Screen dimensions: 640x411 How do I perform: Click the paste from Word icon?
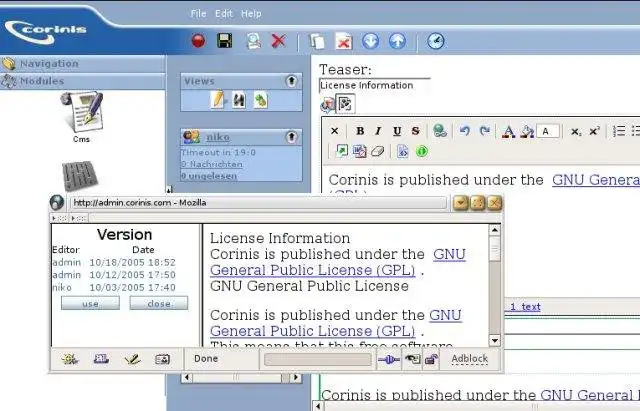coord(359,151)
